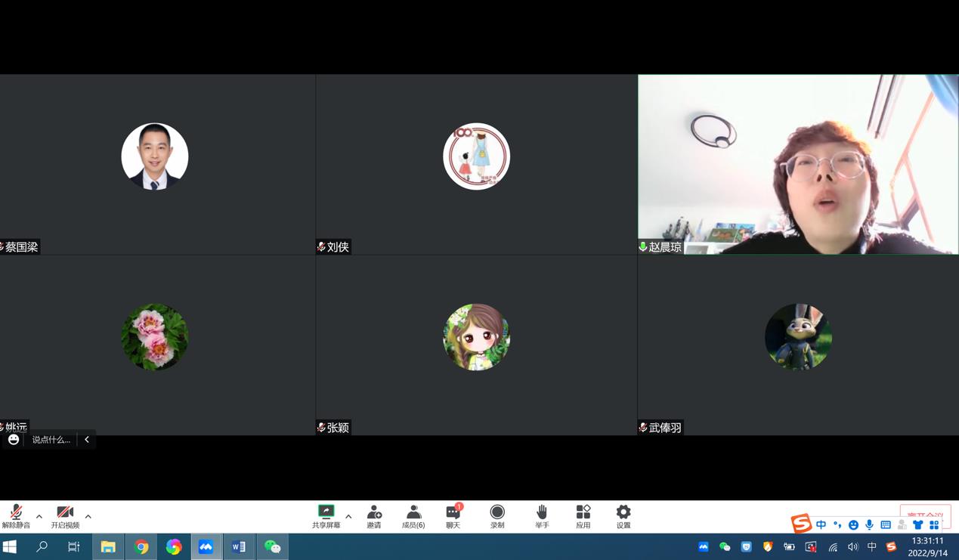Switch to Google Chrome on taskbar
959x560 pixels.
click(141, 546)
